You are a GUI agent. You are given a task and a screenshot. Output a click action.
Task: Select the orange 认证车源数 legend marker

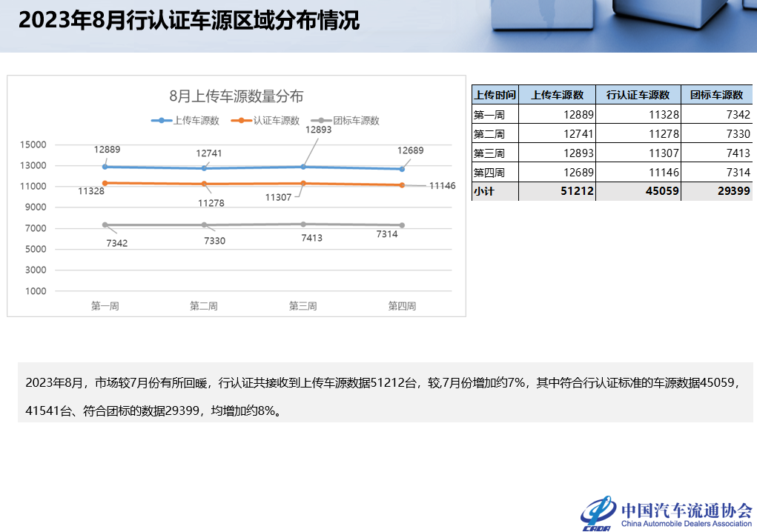242,121
